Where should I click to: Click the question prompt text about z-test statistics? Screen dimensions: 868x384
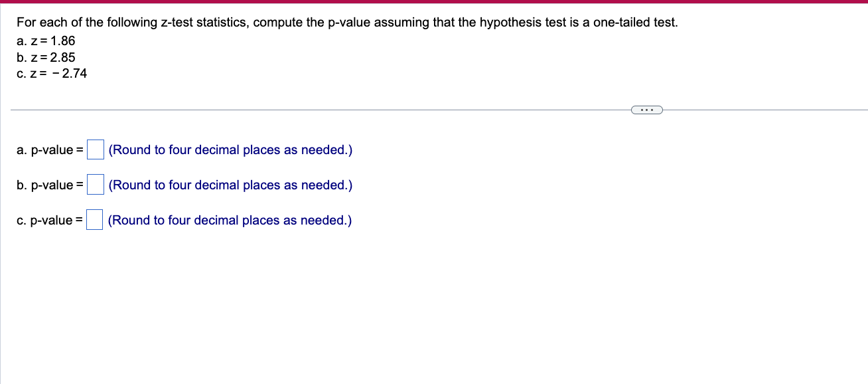[346, 22]
